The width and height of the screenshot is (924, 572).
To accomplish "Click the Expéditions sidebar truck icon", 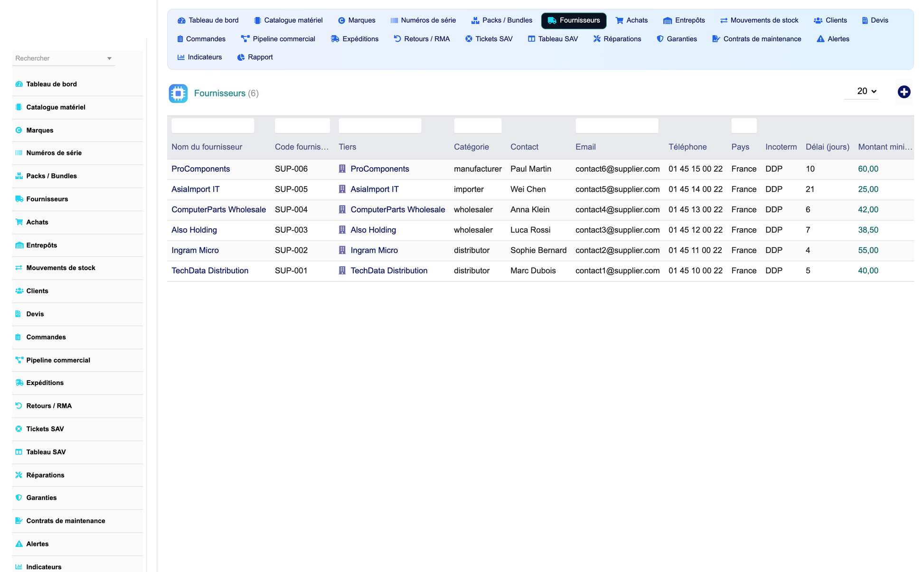I will tap(19, 383).
